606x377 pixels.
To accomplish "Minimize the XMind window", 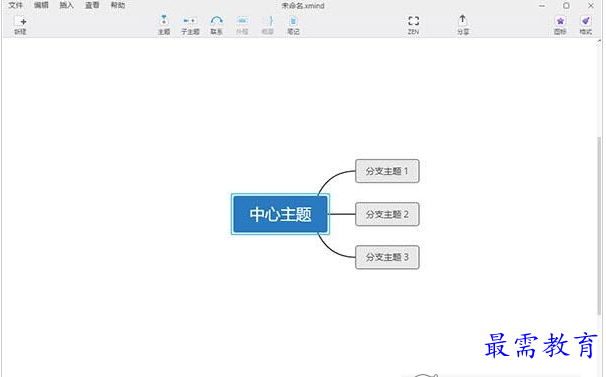I will (x=542, y=5).
